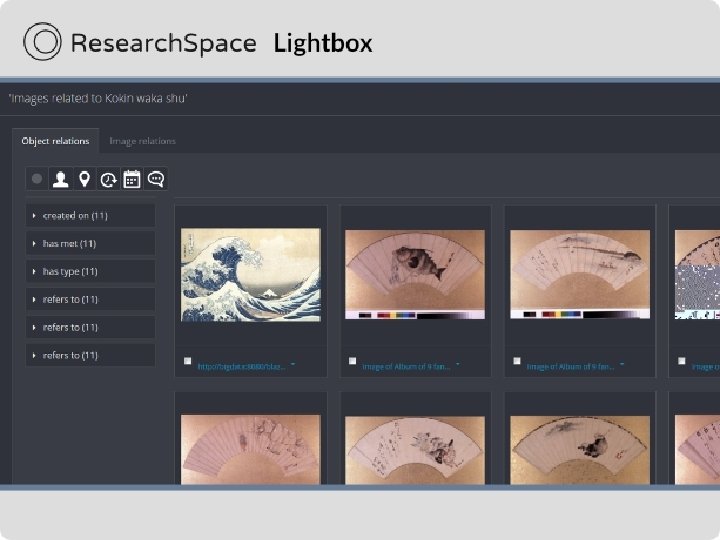Open dropdown caret under the long fish fan
This screenshot has width=720, height=540.
[x=622, y=365]
